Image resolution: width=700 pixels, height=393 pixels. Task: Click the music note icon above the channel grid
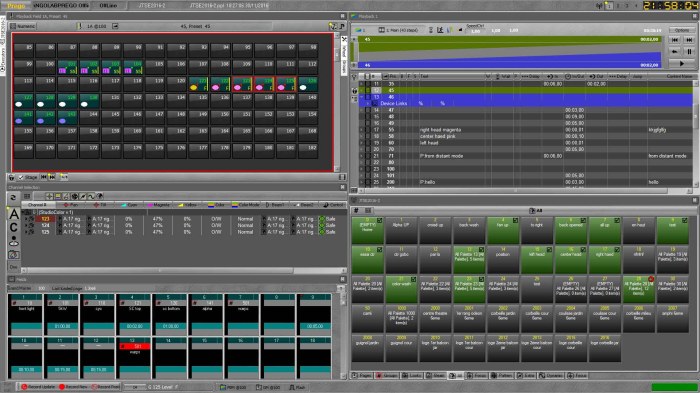coord(342,26)
